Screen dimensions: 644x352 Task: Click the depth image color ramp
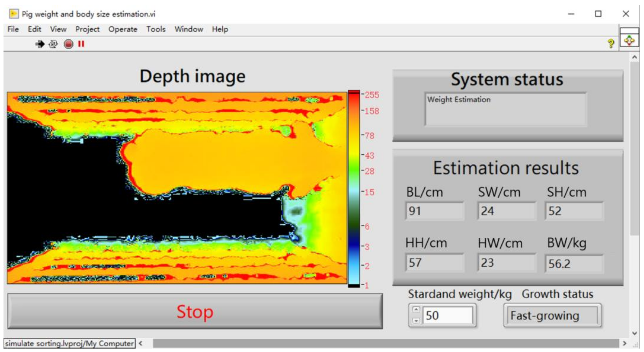tap(354, 189)
